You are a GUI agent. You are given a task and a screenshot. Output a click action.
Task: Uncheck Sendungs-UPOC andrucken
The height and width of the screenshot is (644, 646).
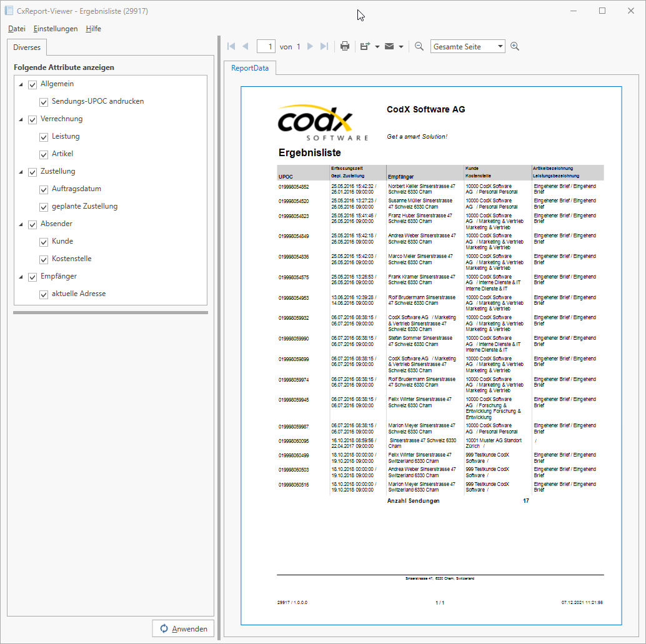click(44, 102)
